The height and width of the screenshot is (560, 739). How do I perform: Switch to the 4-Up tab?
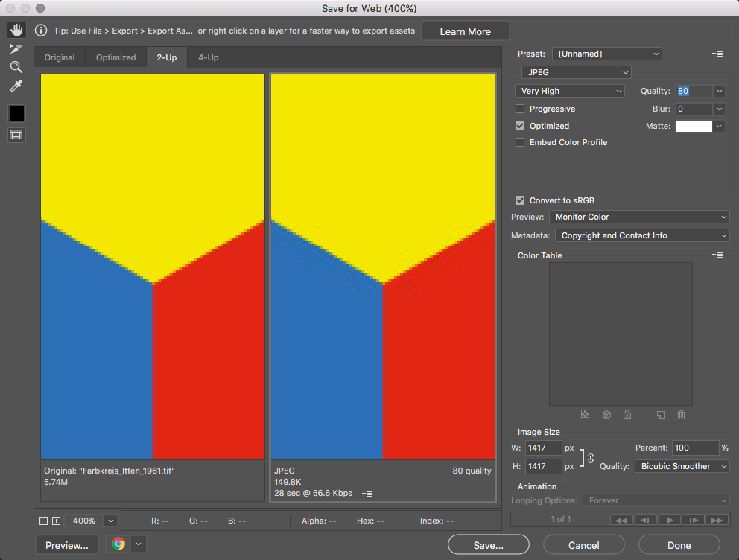208,57
